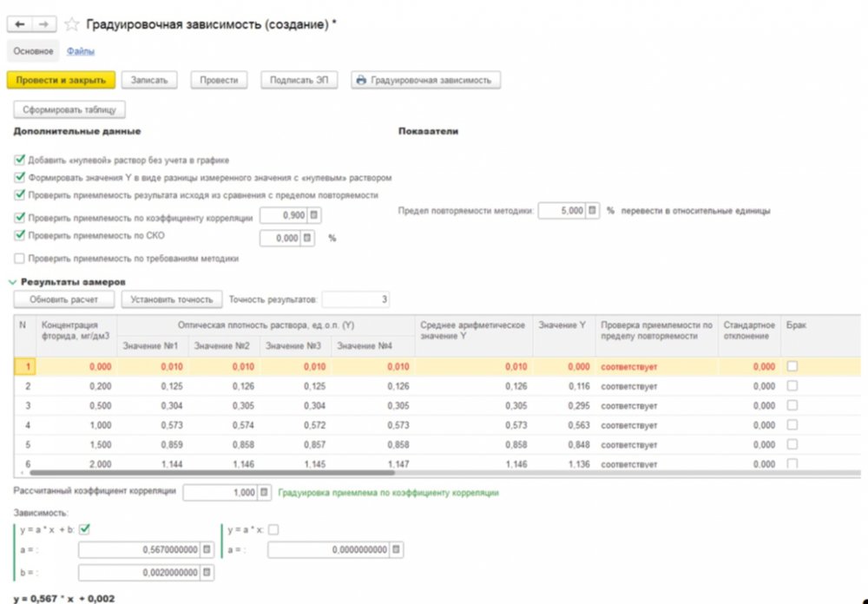Open the Основное tab
This screenshot has width=868, height=604.
click(x=34, y=51)
